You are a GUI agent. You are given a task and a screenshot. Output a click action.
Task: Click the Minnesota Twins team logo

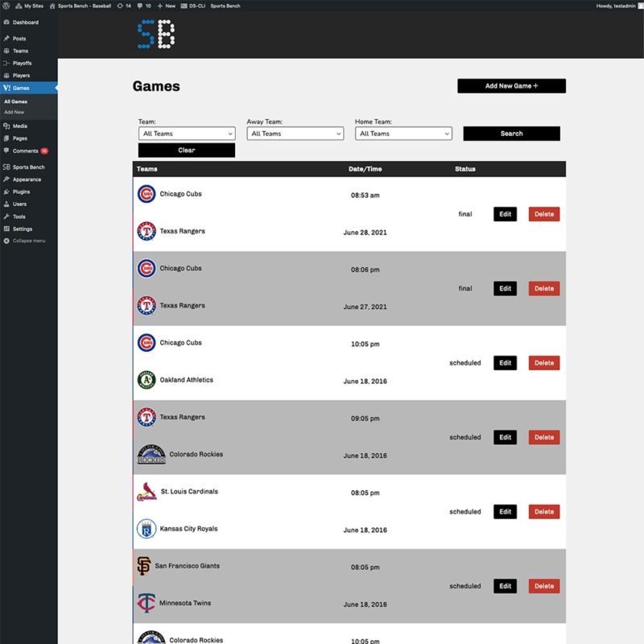pyautogui.click(x=147, y=603)
